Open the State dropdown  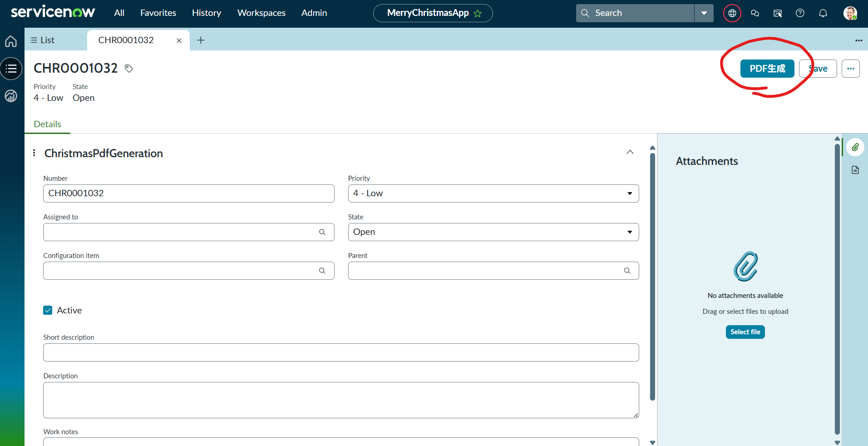493,232
